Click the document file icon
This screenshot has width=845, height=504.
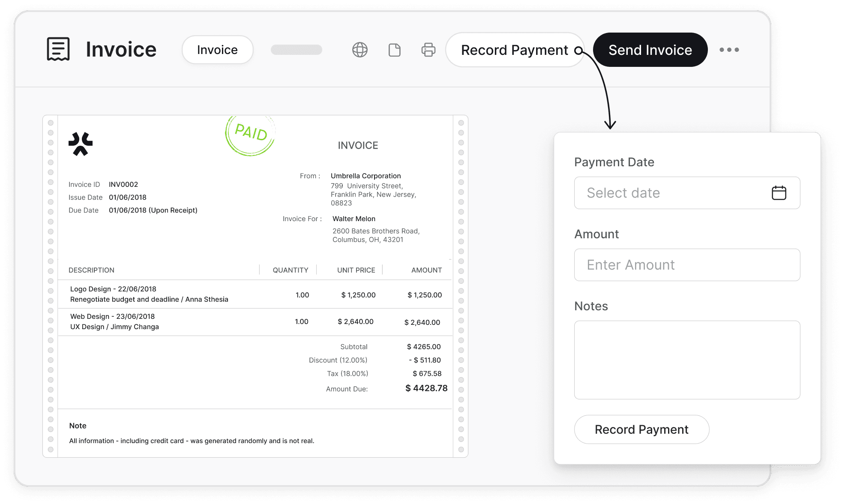point(394,50)
